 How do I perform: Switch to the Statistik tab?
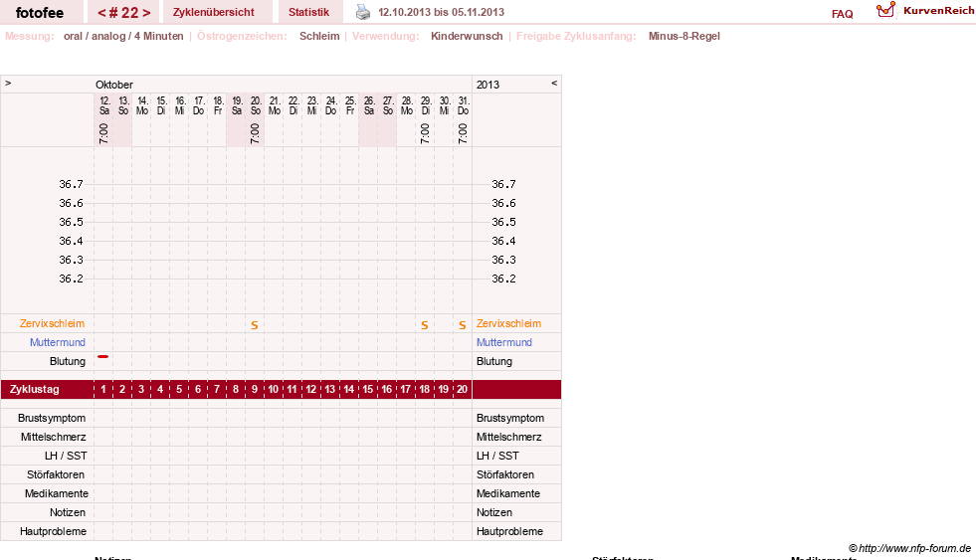308,12
